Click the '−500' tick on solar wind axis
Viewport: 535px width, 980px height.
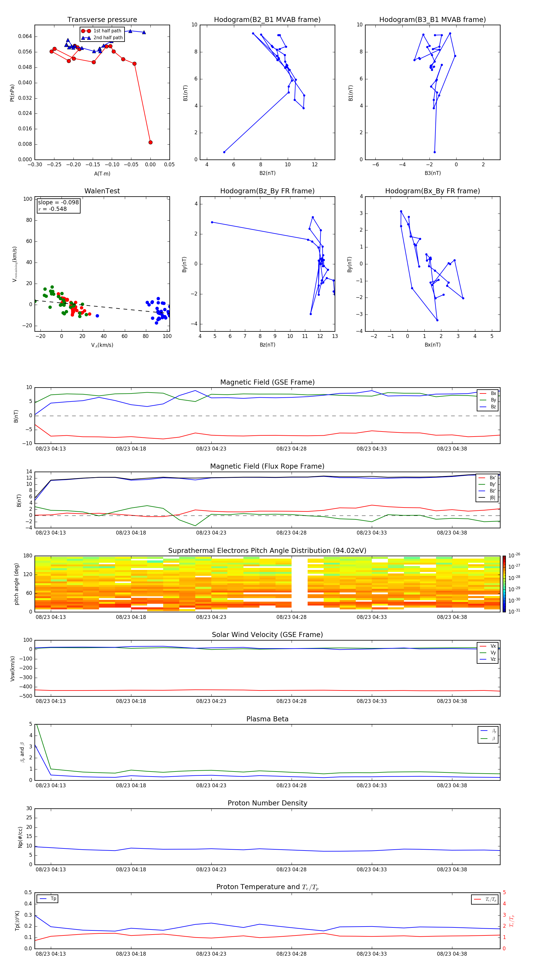[26, 696]
